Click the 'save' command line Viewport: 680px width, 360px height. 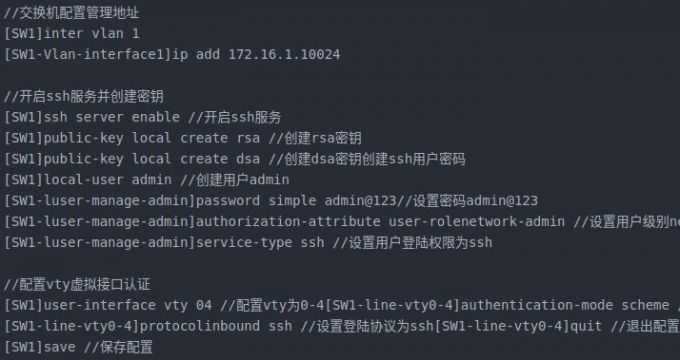[x=78, y=347]
